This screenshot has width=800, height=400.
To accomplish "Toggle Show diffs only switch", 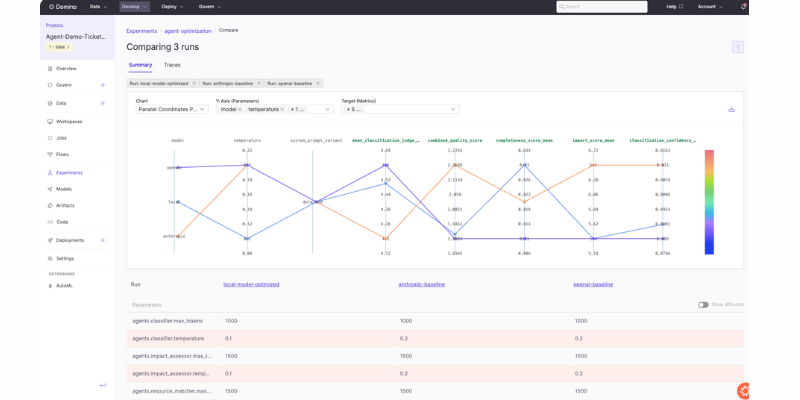I will [x=703, y=304].
